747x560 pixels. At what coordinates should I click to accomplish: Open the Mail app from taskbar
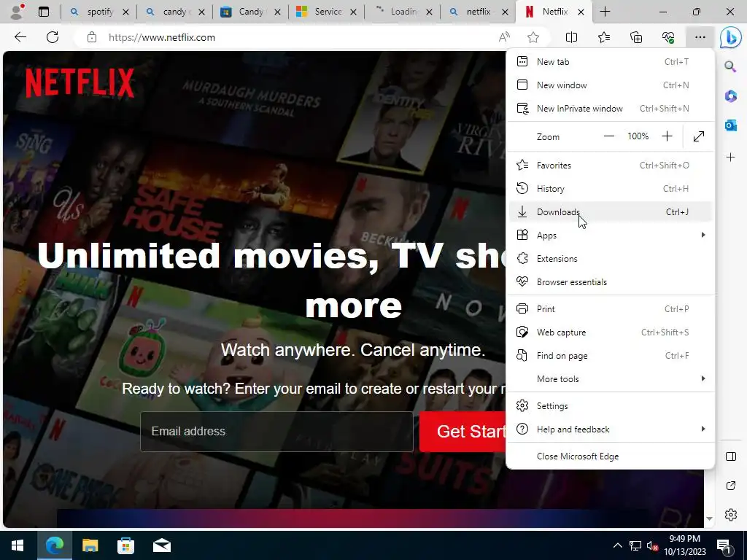(x=161, y=545)
